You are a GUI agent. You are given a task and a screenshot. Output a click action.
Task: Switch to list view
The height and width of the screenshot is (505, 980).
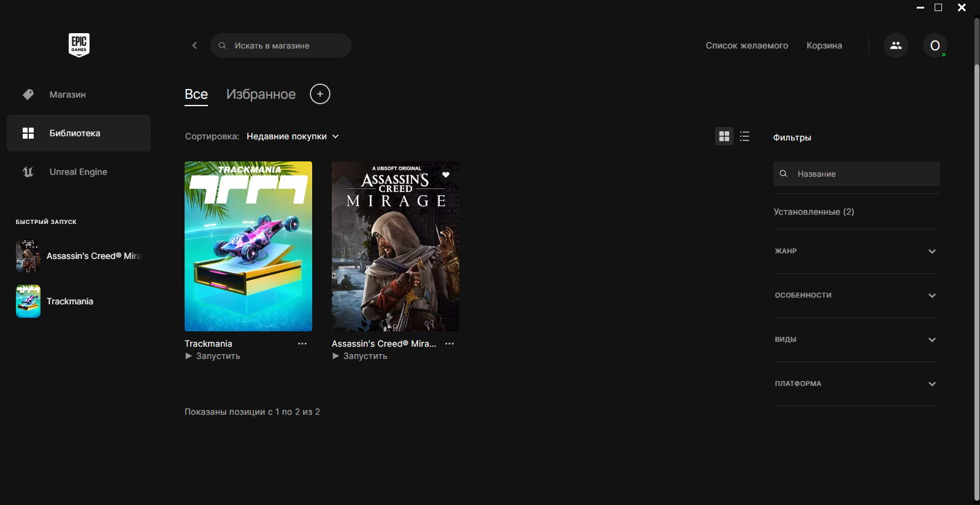(x=745, y=136)
